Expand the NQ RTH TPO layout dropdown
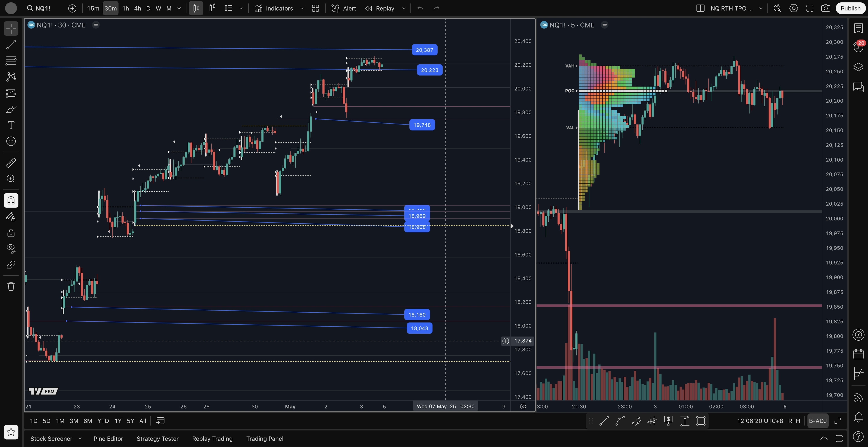Viewport: 868px width, 447px height. tap(760, 8)
